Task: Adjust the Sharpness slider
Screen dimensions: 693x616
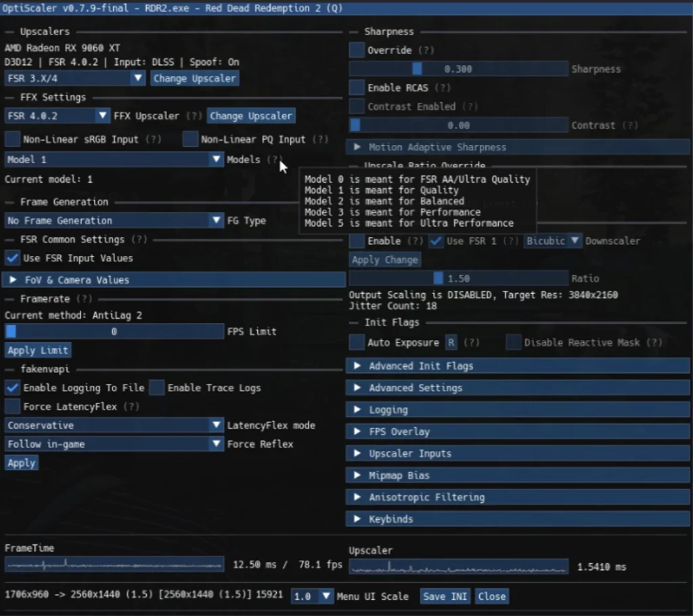Action: 458,69
